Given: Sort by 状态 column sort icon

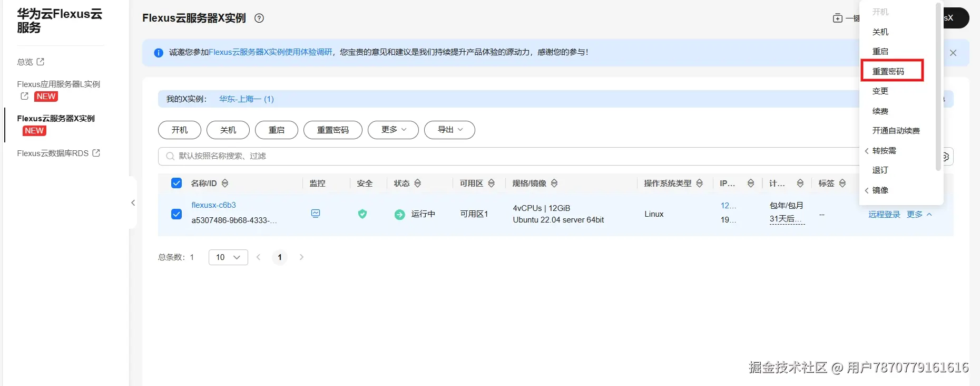Looking at the screenshot, I should 418,183.
